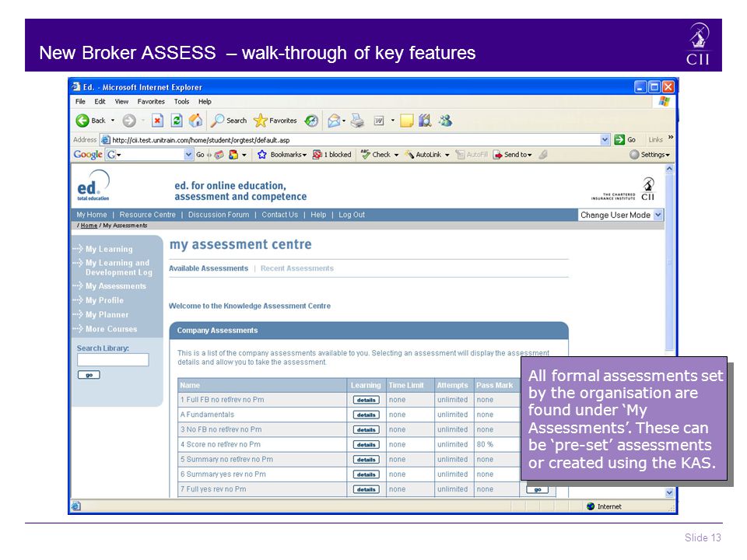Open the Edit menu
The image size is (747, 560).
pyautogui.click(x=100, y=101)
